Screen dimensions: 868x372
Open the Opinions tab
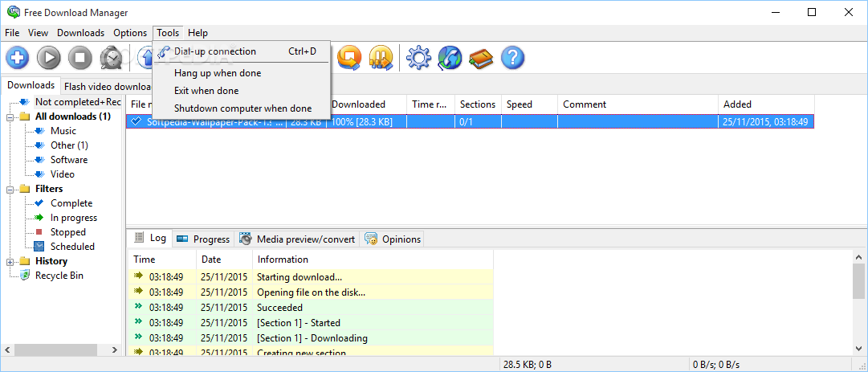(393, 239)
